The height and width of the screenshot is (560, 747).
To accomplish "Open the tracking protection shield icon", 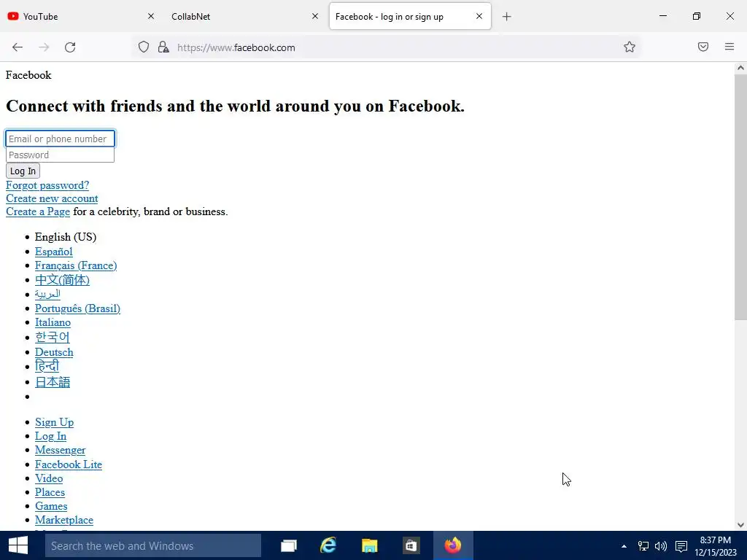I will pos(144,47).
